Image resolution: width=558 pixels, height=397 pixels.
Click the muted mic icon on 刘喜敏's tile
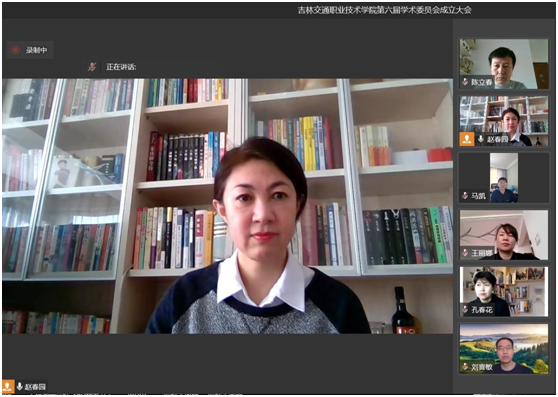tap(465, 366)
